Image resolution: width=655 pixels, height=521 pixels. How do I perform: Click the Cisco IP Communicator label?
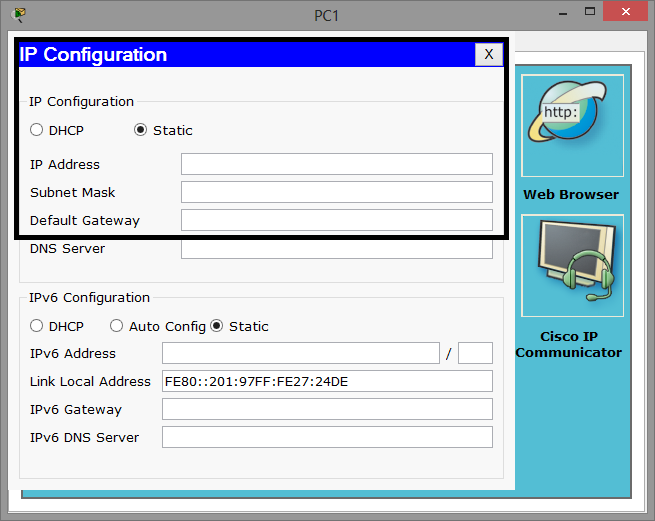click(569, 345)
